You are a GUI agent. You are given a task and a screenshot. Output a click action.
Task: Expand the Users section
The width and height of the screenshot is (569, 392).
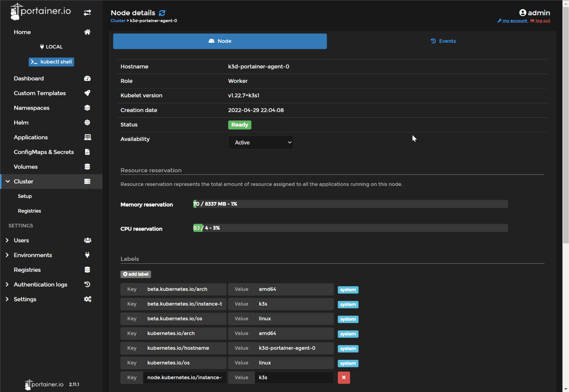(x=7, y=240)
